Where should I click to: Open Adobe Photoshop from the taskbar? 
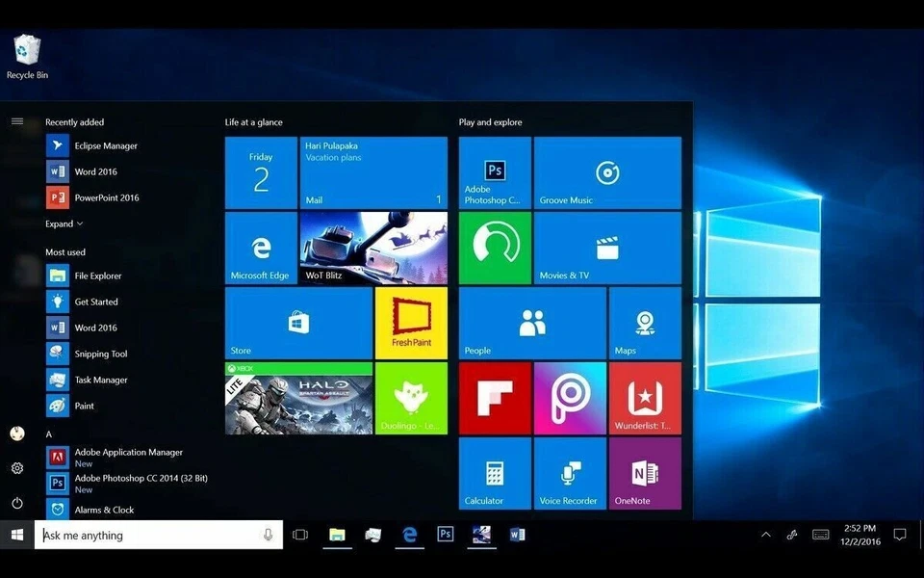click(445, 535)
